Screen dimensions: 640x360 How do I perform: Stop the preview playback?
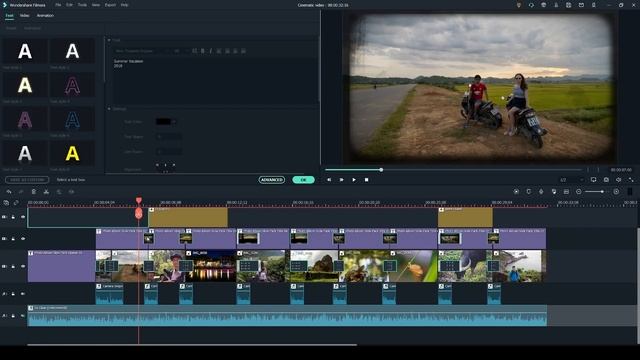tap(367, 180)
